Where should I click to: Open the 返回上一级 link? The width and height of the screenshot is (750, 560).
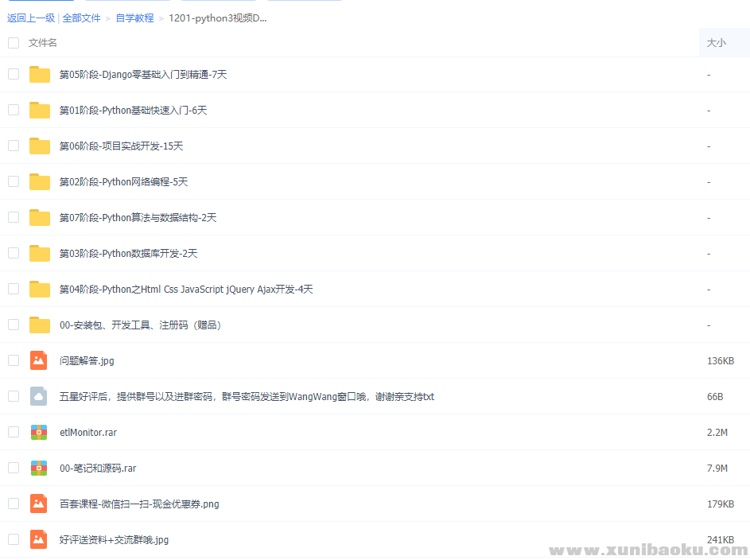click(32, 17)
